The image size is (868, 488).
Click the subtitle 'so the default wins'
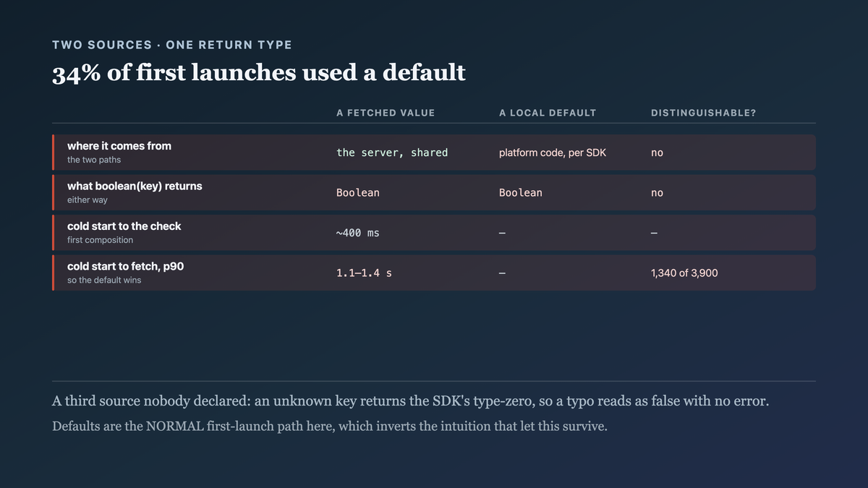tap(104, 280)
